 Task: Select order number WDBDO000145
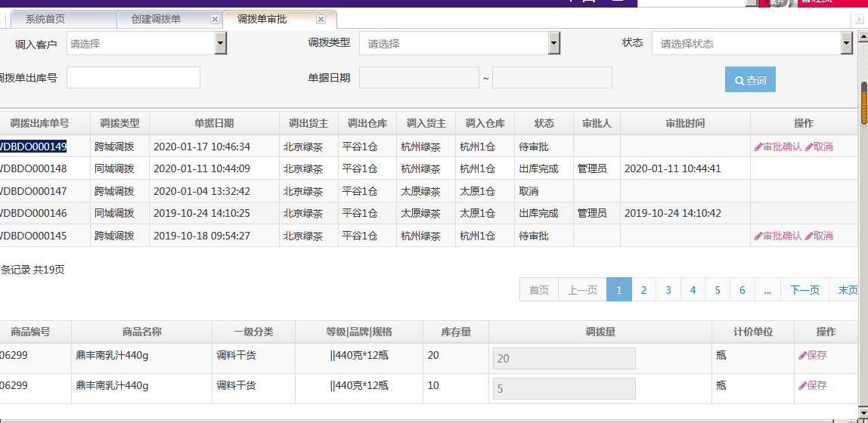[33, 236]
